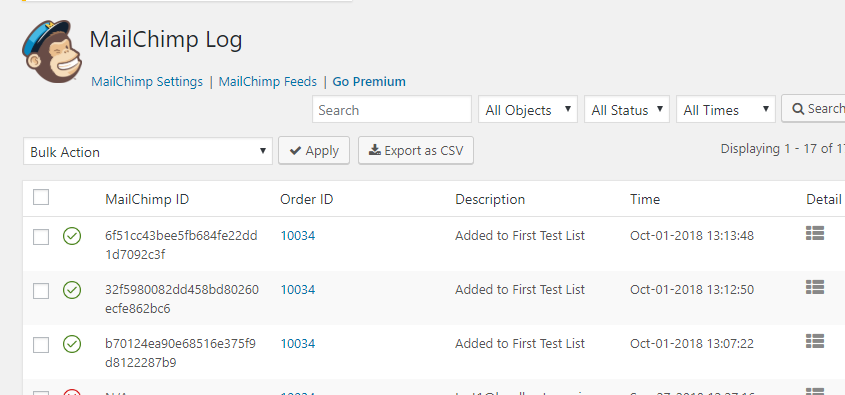845x395 pixels.
Task: Click the MailChimp ID column header
Action: coord(147,199)
